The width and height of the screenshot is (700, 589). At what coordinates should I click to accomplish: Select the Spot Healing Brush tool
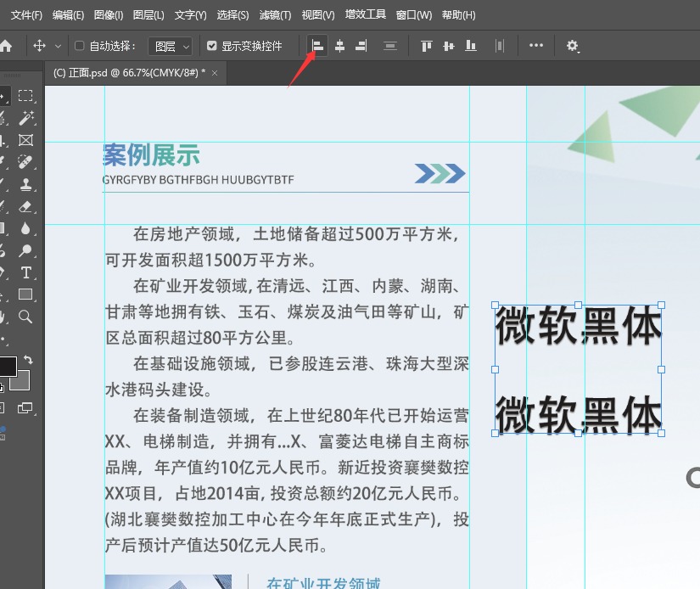pyautogui.click(x=25, y=161)
